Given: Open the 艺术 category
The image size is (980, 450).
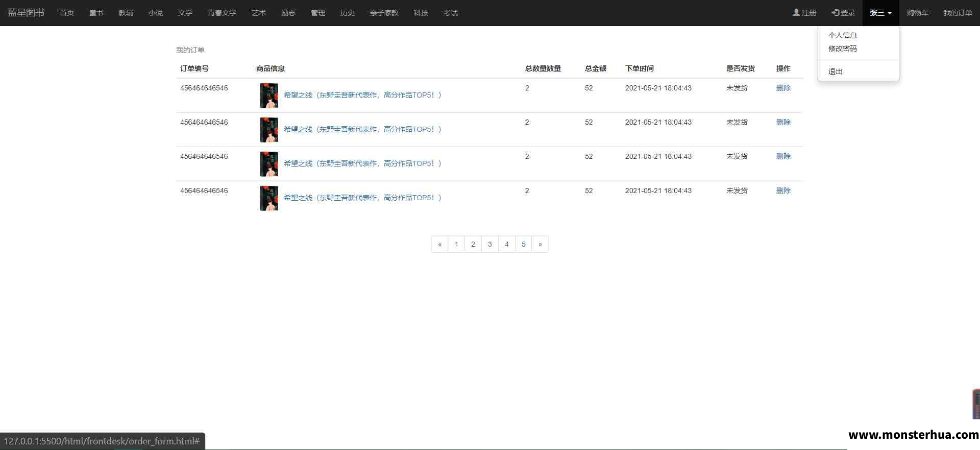Looking at the screenshot, I should tap(259, 13).
